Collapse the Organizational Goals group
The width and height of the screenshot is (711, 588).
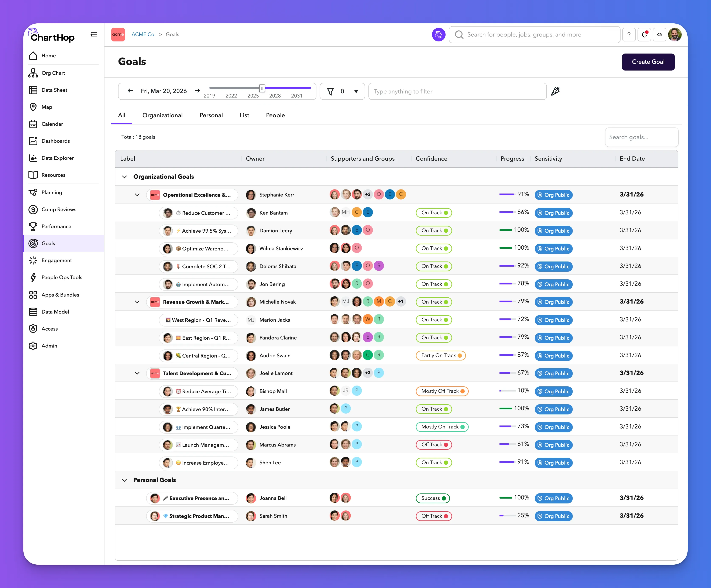point(125,177)
